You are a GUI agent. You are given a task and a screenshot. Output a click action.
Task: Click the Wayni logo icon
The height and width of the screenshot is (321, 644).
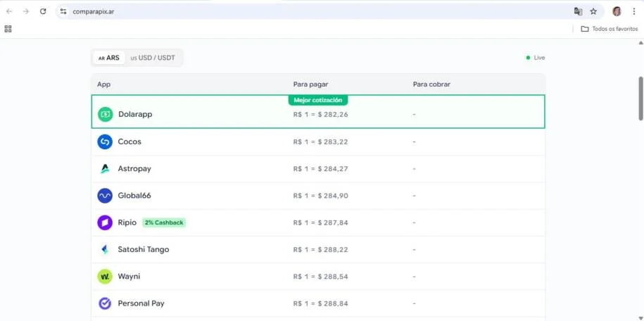105,277
